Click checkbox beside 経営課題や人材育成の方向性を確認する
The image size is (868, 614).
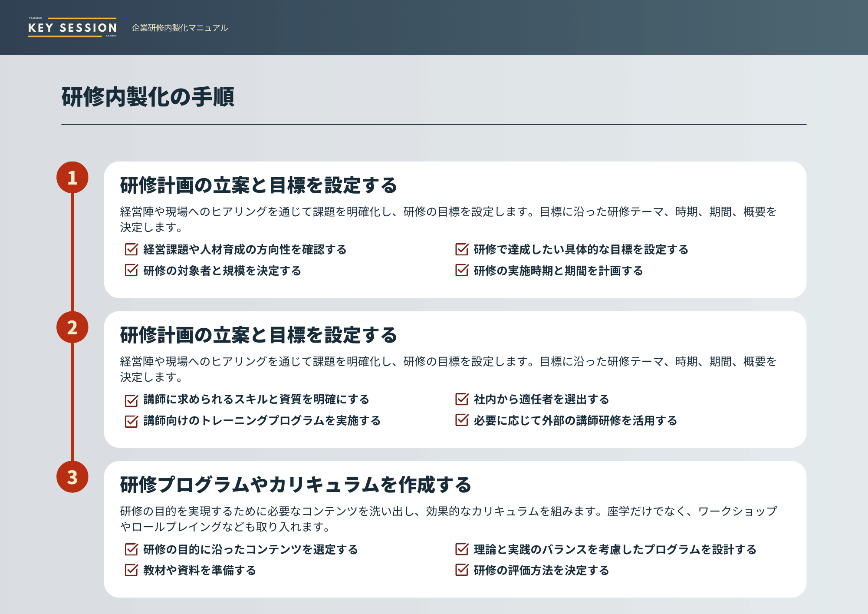click(131, 249)
